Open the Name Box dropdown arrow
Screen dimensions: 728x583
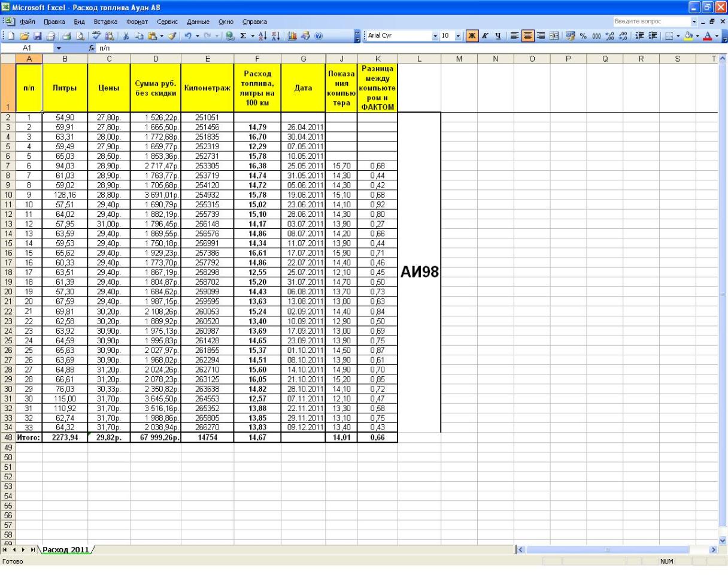(x=59, y=47)
